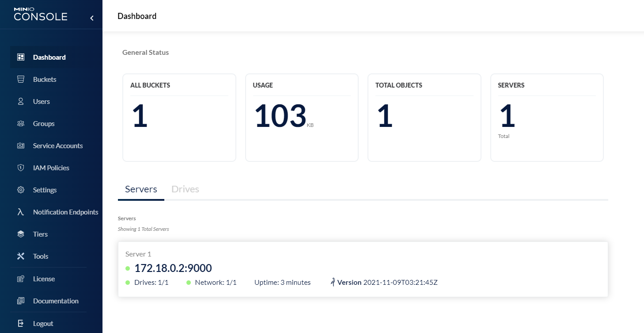Switch to the Drives tab
Viewport: 644px width, 333px height.
(185, 189)
